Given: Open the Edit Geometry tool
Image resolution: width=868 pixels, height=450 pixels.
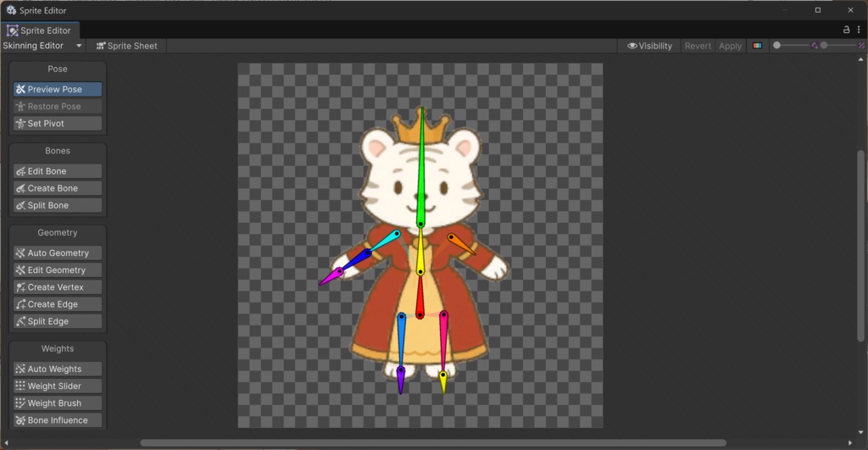Looking at the screenshot, I should [58, 270].
